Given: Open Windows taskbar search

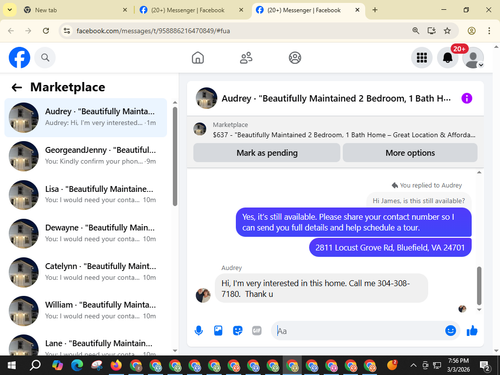Looking at the screenshot, I should pos(35,365).
